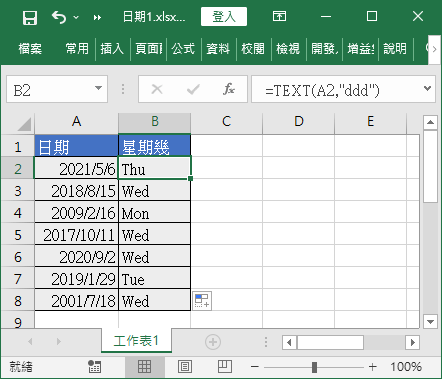Image resolution: width=442 pixels, height=379 pixels.
Task: Switch to the 插入 Insert tab
Action: tap(112, 49)
